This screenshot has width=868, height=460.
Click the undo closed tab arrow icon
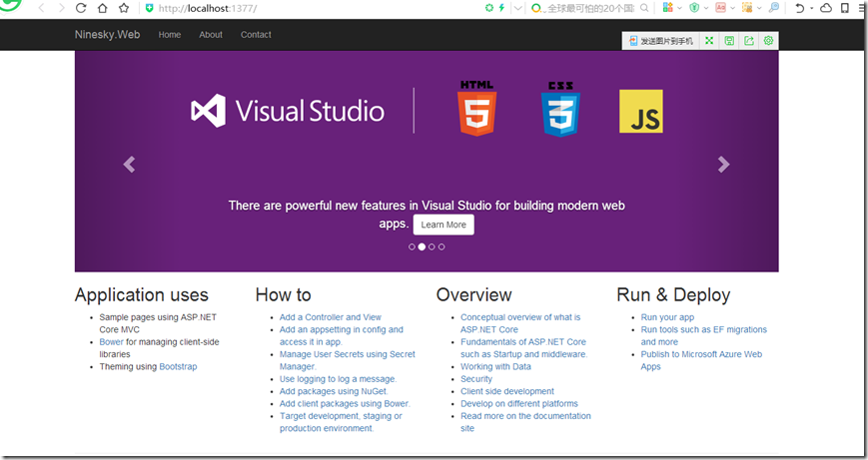tap(799, 8)
